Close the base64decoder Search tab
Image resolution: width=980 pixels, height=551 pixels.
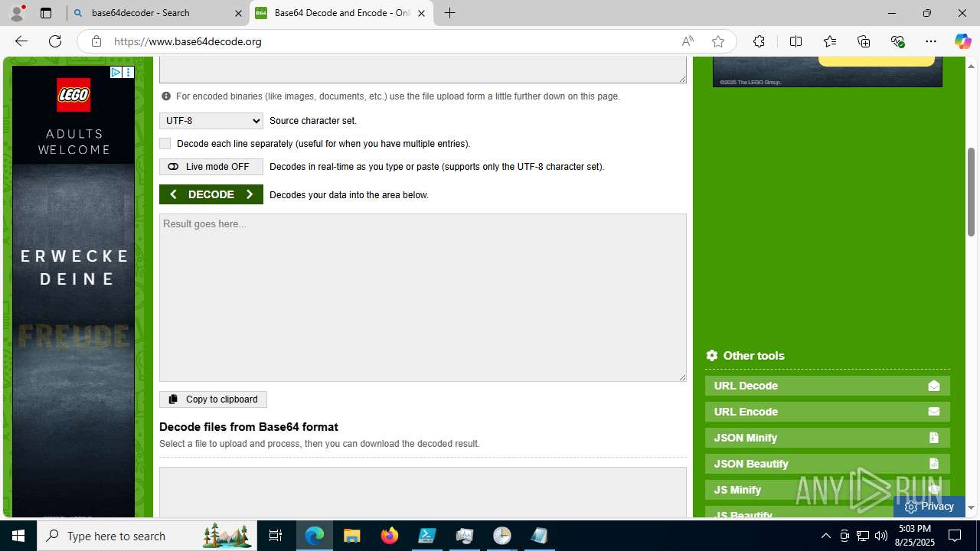click(238, 13)
